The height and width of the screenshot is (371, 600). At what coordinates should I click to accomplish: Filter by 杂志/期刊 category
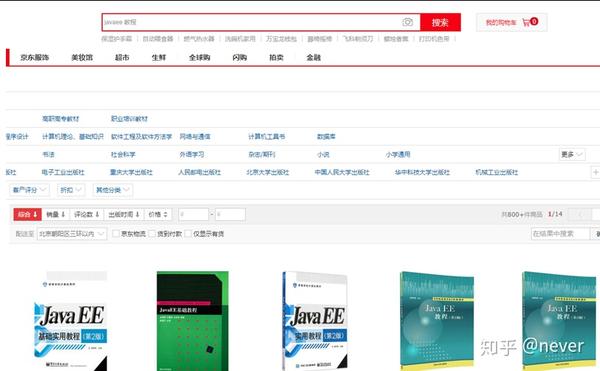coord(262,155)
